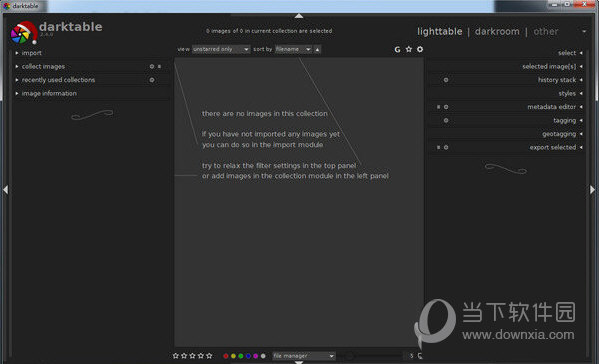Screen dimensions: 599x364
Task: Expand recently used collections module
Action: point(91,80)
